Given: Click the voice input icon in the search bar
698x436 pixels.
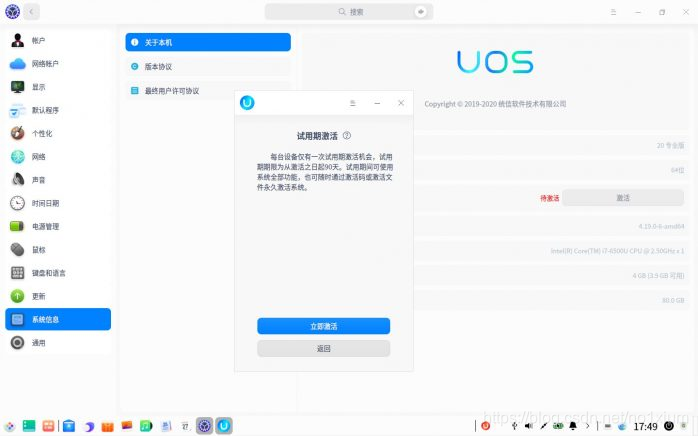Looking at the screenshot, I should click(420, 12).
